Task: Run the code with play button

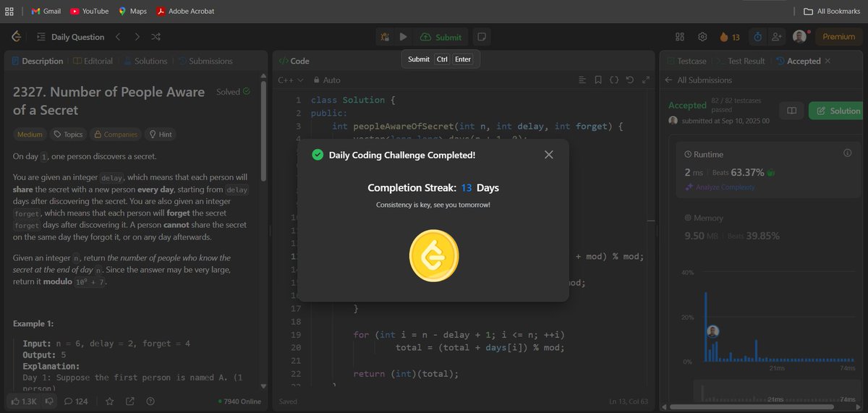Action: tap(404, 37)
